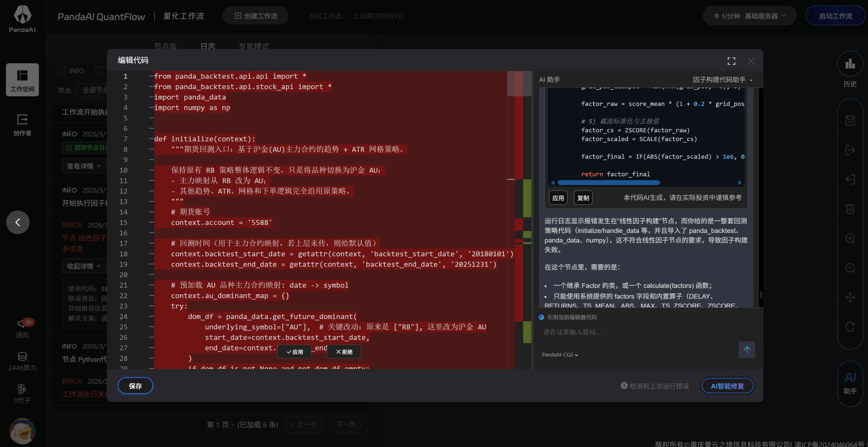
Task: Click the circular refresh icon in the right toolbar
Action: [850, 327]
